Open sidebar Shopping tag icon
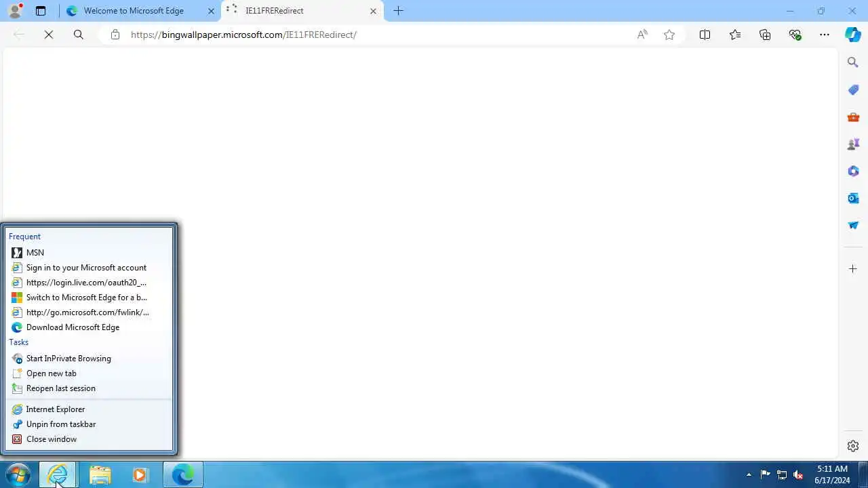 click(x=853, y=90)
